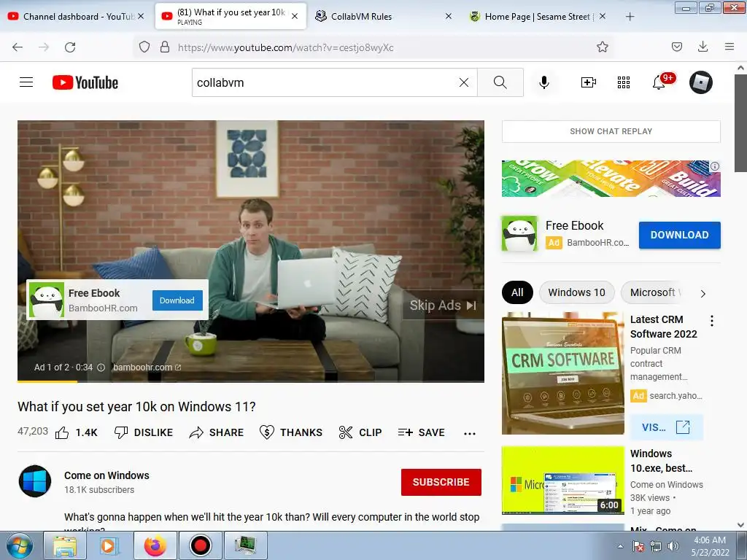Open Windows 10.exe video thumbnail
The width and height of the screenshot is (747, 560).
563,480
